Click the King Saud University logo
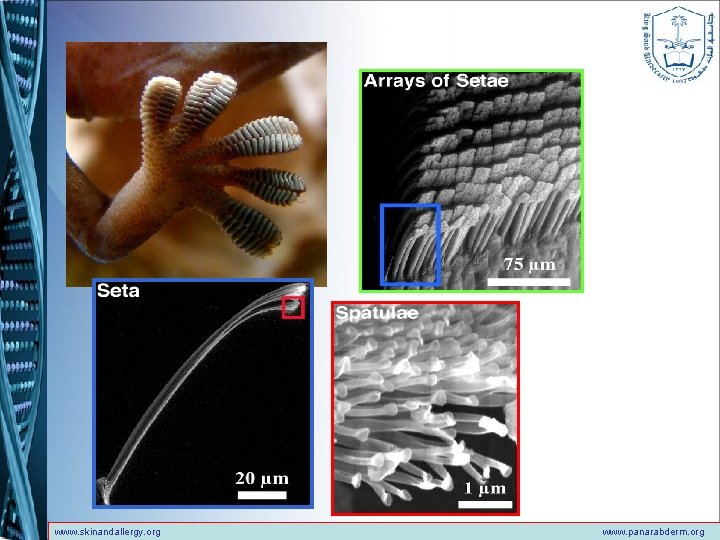This screenshot has height=540, width=720. (679, 45)
